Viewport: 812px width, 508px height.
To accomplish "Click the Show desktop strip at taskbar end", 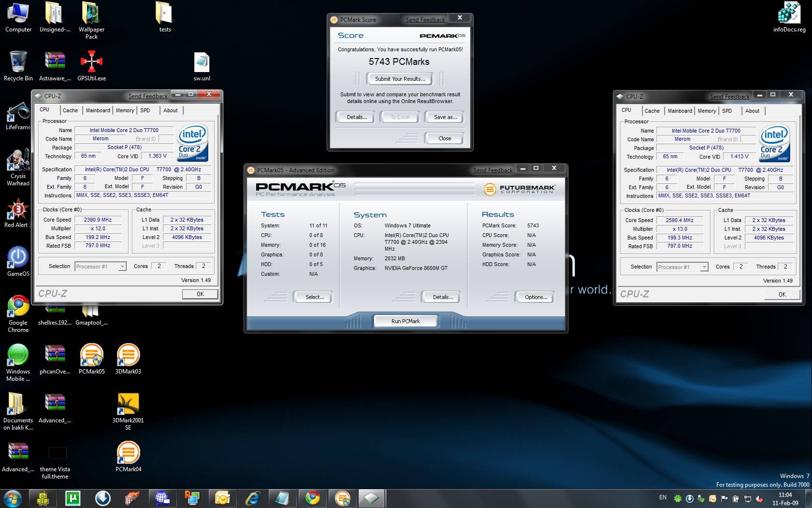I will [x=808, y=498].
